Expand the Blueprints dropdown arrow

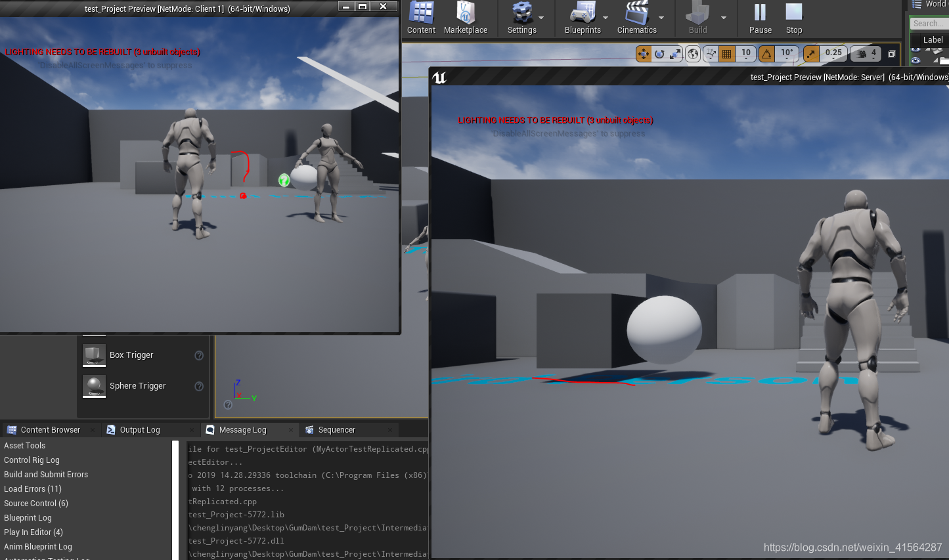[x=606, y=18]
